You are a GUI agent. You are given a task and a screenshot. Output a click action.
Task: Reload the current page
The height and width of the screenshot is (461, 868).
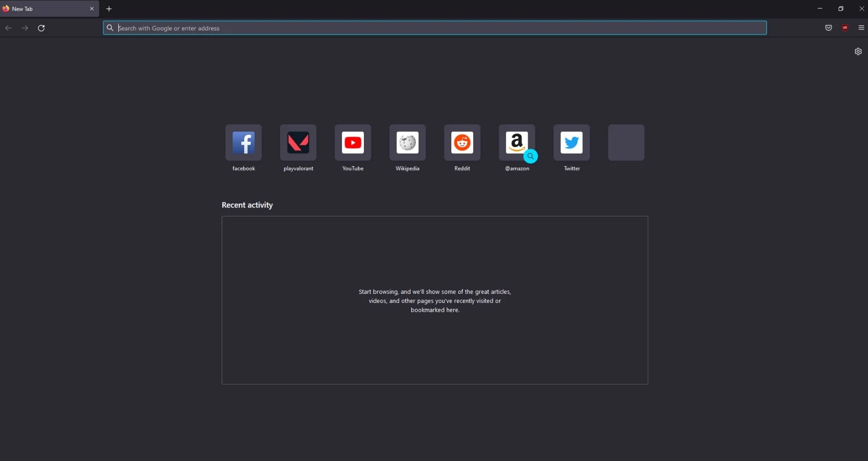click(x=41, y=28)
